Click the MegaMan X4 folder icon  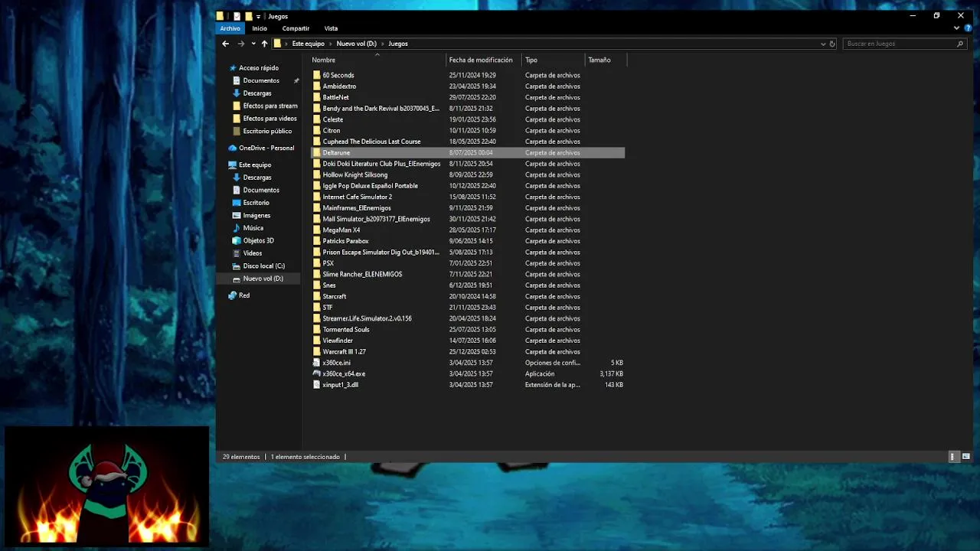coord(317,230)
